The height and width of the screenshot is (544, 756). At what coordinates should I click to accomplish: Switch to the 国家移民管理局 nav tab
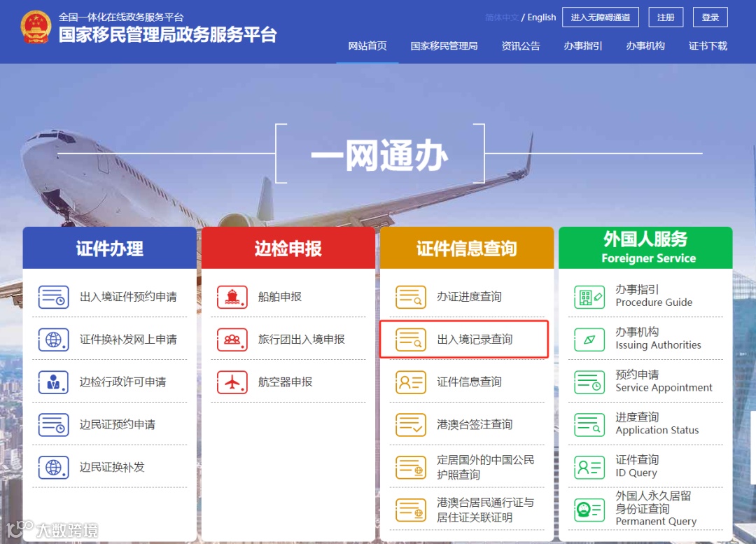(444, 46)
